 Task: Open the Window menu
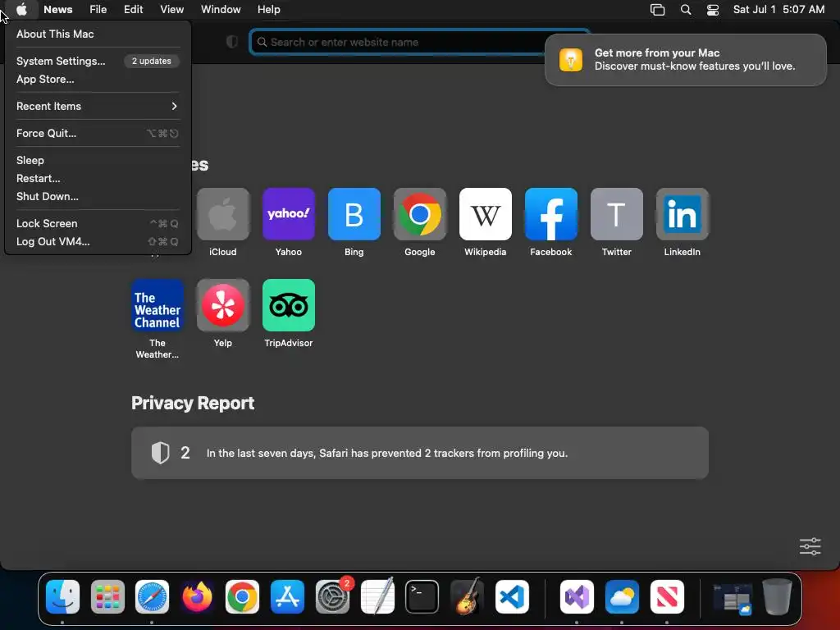click(x=221, y=10)
